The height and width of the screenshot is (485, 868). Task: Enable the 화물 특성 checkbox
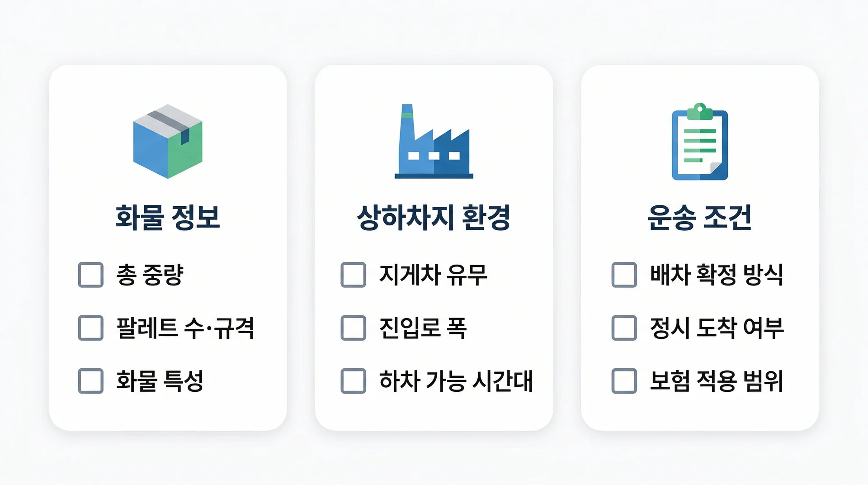tap(91, 380)
